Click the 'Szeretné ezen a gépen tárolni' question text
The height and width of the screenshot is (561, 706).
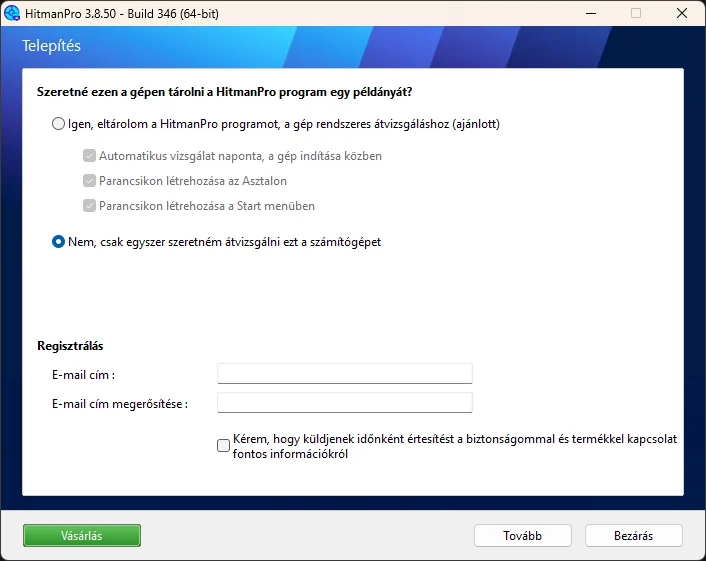[224, 92]
